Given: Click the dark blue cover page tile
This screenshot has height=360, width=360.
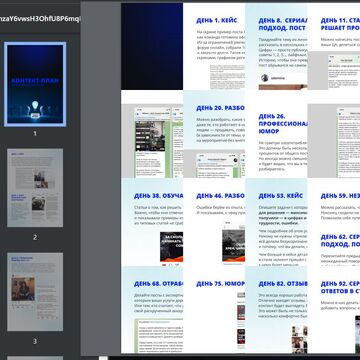Looking at the screenshot, I should click(x=152, y=46).
